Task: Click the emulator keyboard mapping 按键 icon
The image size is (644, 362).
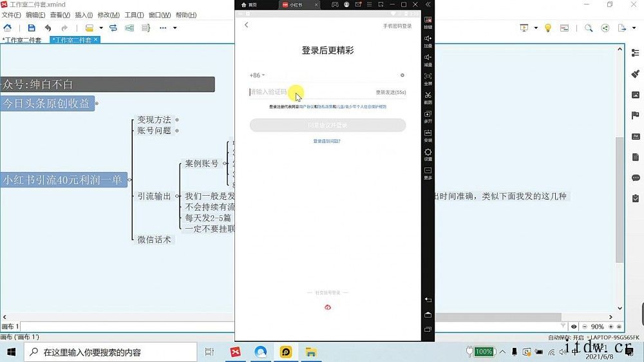Action: (x=428, y=22)
